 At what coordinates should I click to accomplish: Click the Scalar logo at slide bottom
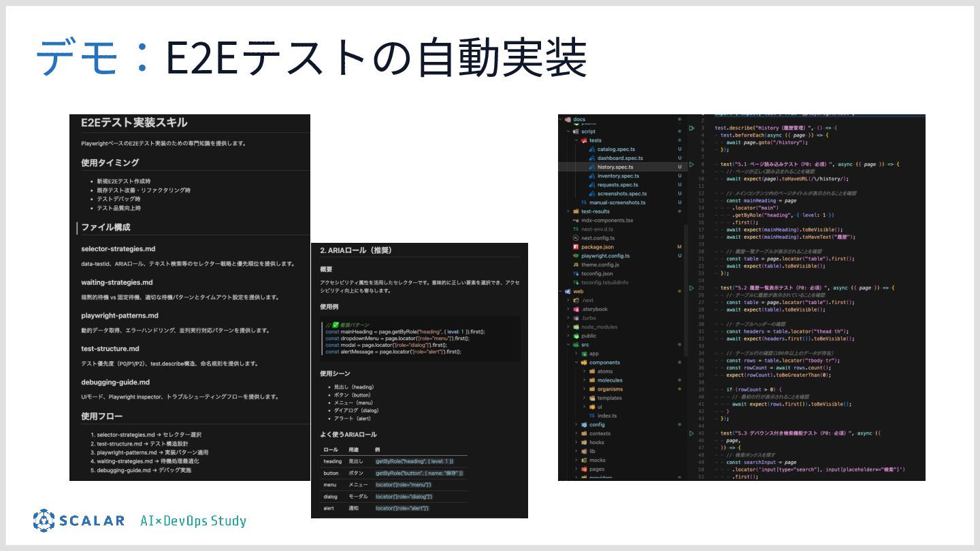[x=79, y=520]
